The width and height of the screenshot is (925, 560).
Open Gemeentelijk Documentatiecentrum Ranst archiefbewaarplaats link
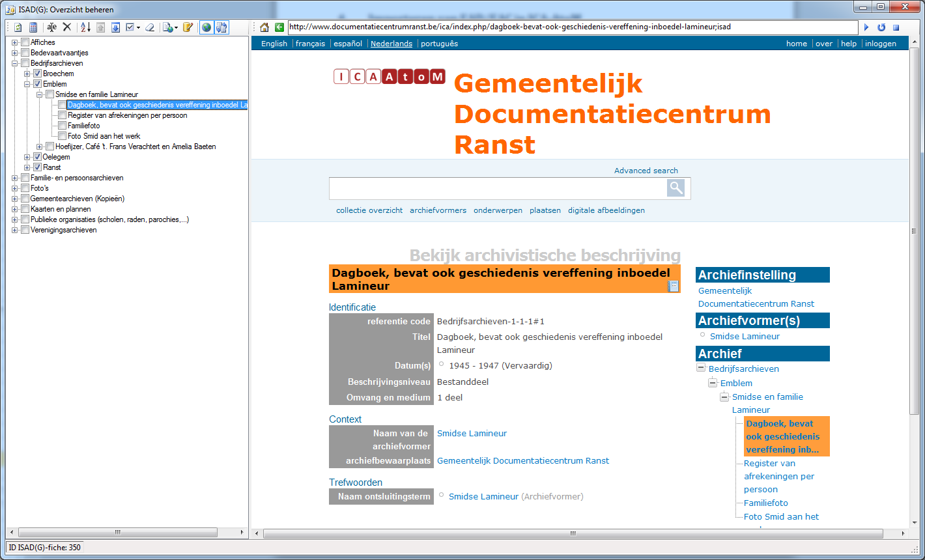(x=523, y=460)
